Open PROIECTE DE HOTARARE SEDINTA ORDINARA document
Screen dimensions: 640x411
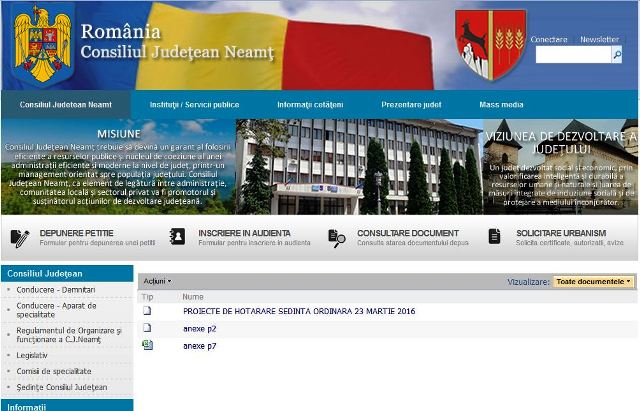click(299, 311)
